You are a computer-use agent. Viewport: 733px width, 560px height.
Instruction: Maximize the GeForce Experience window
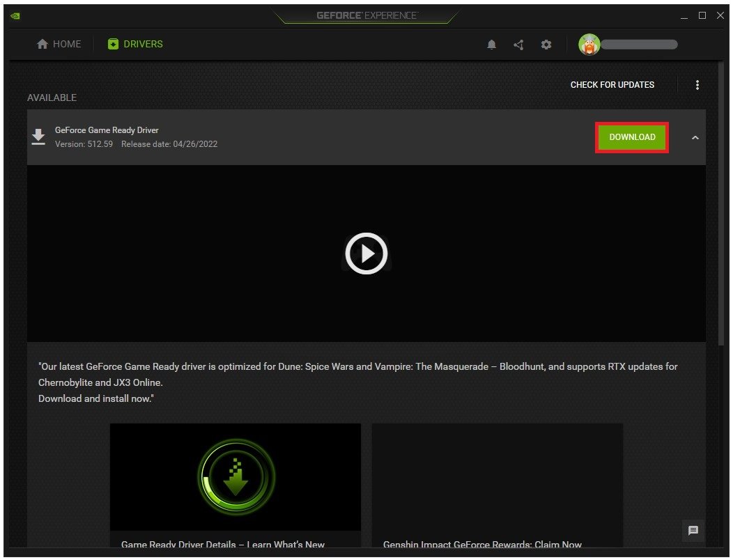pyautogui.click(x=702, y=15)
